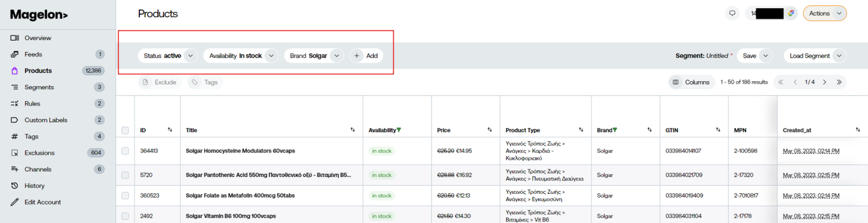The width and height of the screenshot is (868, 223).
Task: Sort table by Title column arrows
Action: [353, 130]
